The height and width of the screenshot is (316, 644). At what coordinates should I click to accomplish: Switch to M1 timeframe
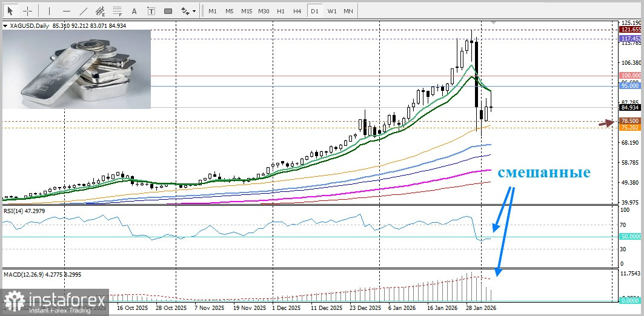[x=212, y=11]
